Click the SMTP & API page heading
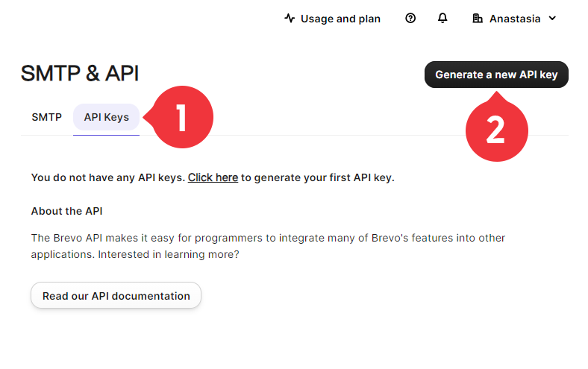 point(80,73)
